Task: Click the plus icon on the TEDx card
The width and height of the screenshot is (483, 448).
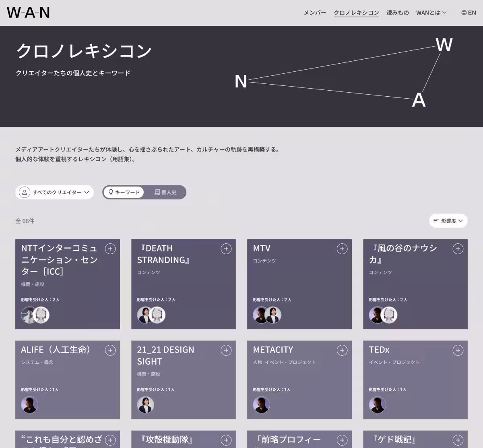Action: tap(458, 351)
